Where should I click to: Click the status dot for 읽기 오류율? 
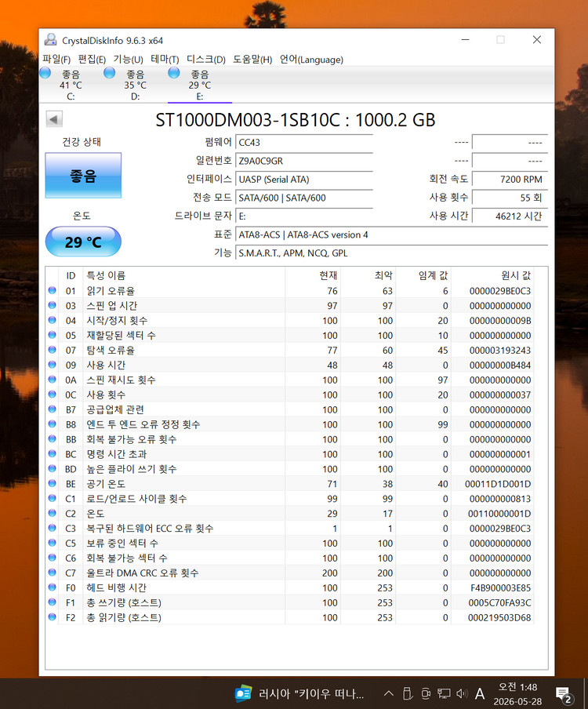click(52, 290)
